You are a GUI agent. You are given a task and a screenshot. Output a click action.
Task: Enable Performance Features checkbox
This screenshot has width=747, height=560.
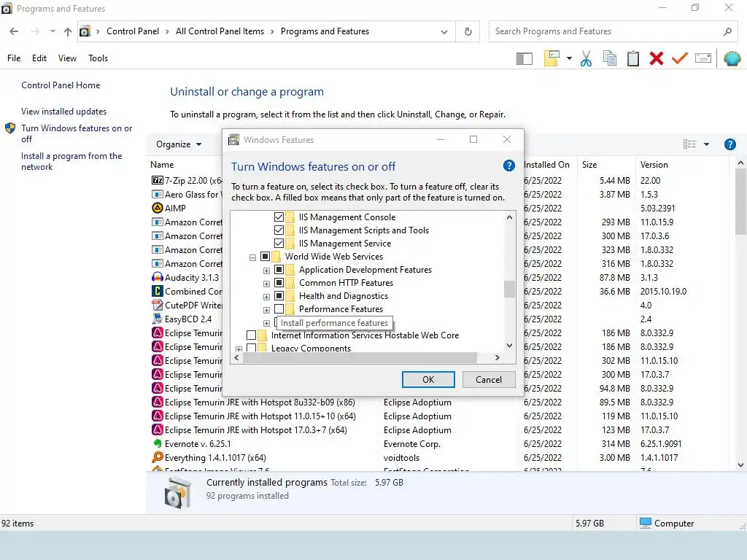click(x=279, y=309)
